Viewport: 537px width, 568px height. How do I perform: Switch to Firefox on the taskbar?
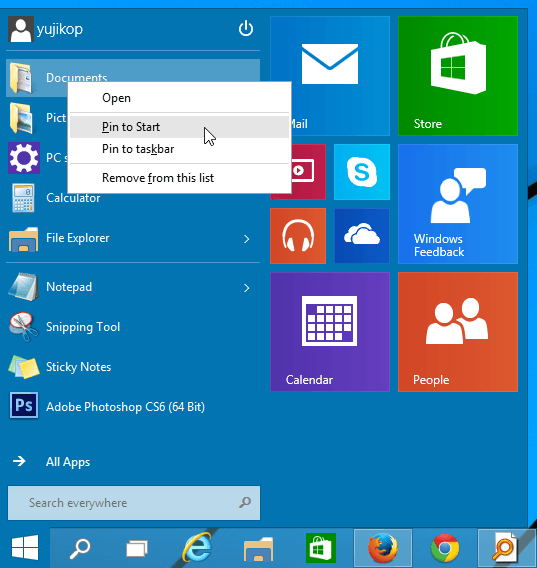383,548
